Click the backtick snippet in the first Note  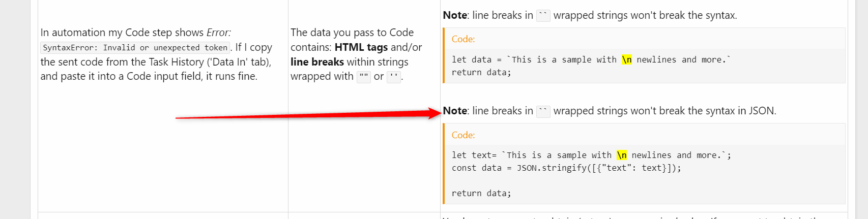(543, 16)
